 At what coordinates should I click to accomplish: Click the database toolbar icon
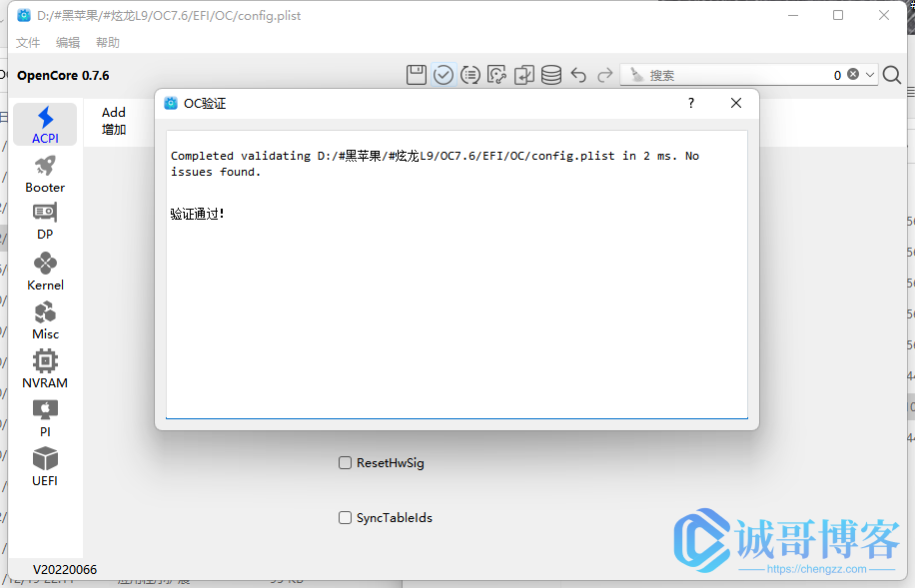(550, 75)
